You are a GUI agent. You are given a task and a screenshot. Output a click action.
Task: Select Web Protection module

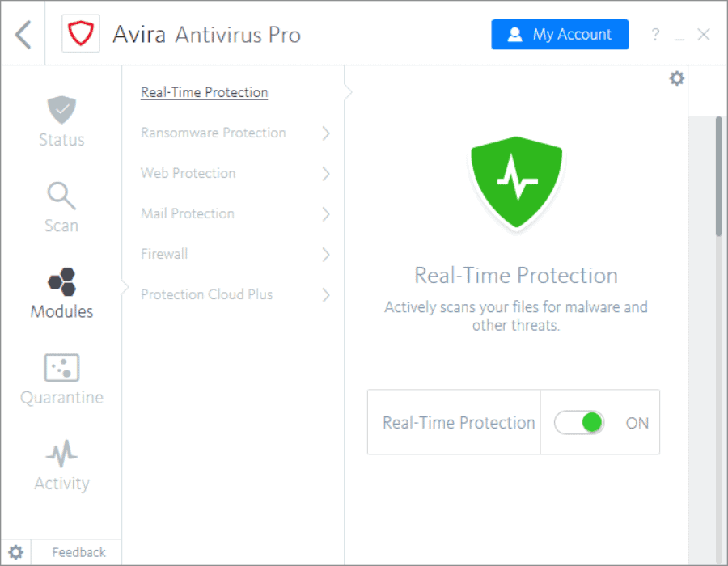(x=188, y=173)
